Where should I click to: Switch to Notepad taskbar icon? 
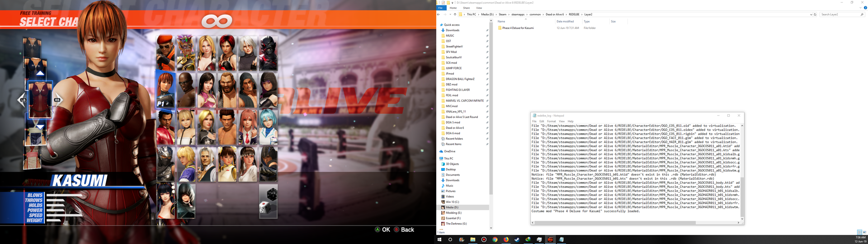click(x=561, y=239)
